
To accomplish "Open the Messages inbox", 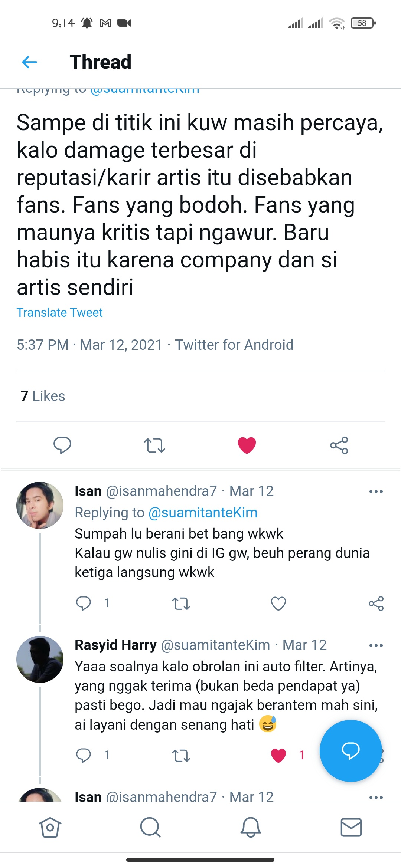I will coord(351,826).
